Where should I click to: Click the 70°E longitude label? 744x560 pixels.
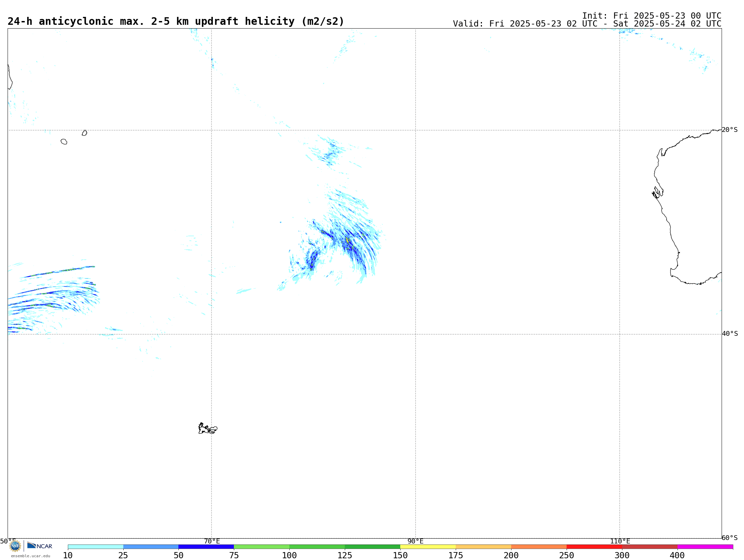click(x=212, y=541)
